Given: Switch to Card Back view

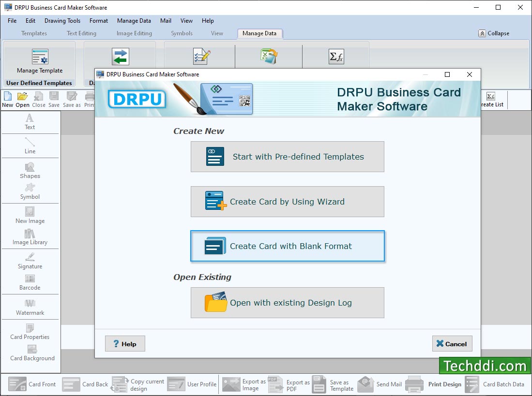Looking at the screenshot, I should (85, 384).
